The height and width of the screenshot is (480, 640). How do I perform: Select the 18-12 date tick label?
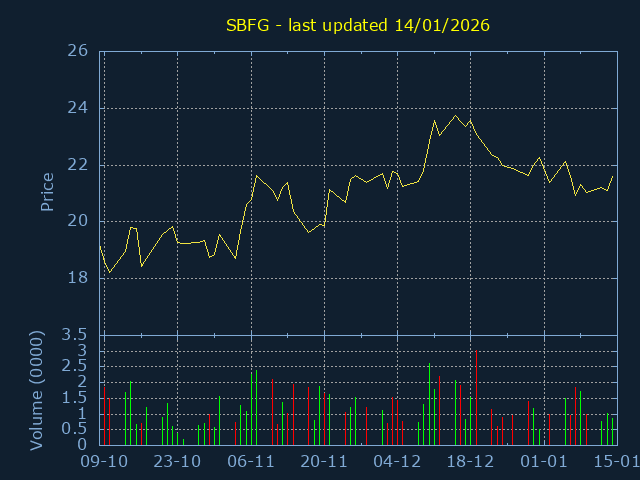(470, 462)
